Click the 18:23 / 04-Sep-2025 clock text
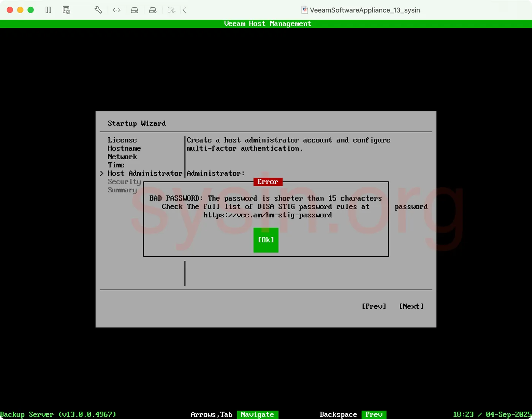 pos(492,414)
